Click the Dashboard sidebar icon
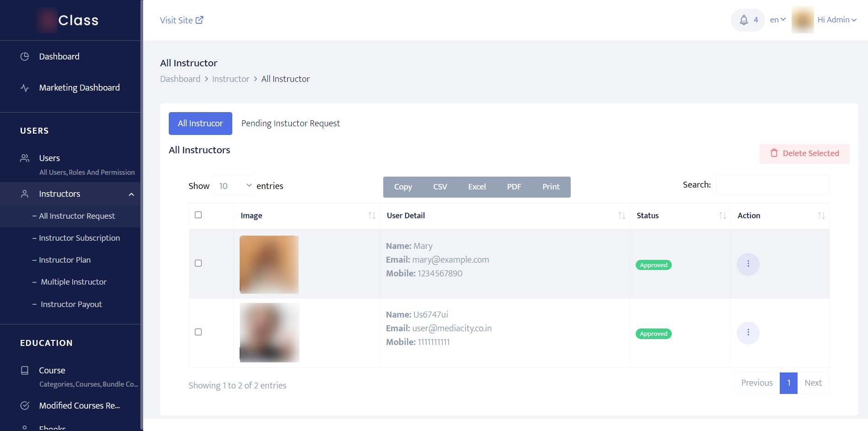868x431 pixels. 24,56
